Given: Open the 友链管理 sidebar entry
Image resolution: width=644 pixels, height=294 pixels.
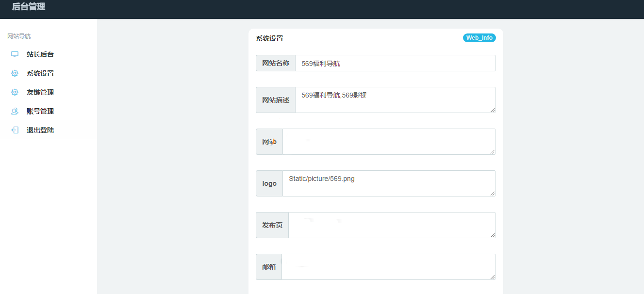Looking at the screenshot, I should pos(41,92).
